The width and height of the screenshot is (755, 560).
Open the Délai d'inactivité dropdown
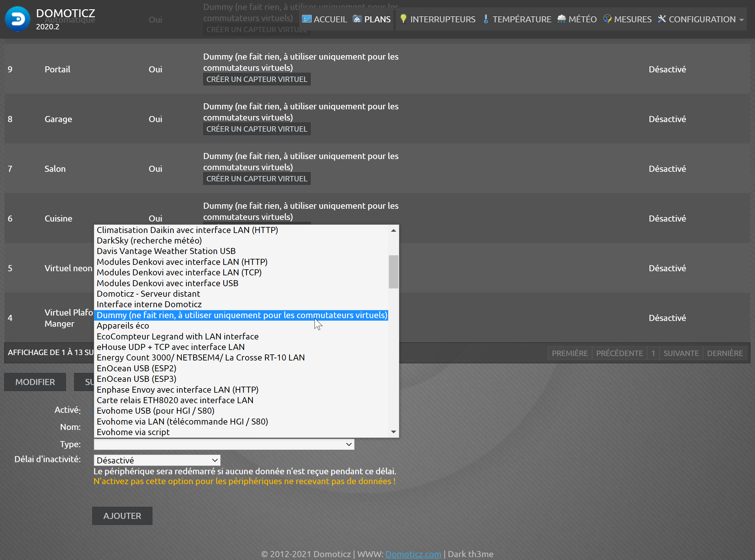[x=157, y=460]
